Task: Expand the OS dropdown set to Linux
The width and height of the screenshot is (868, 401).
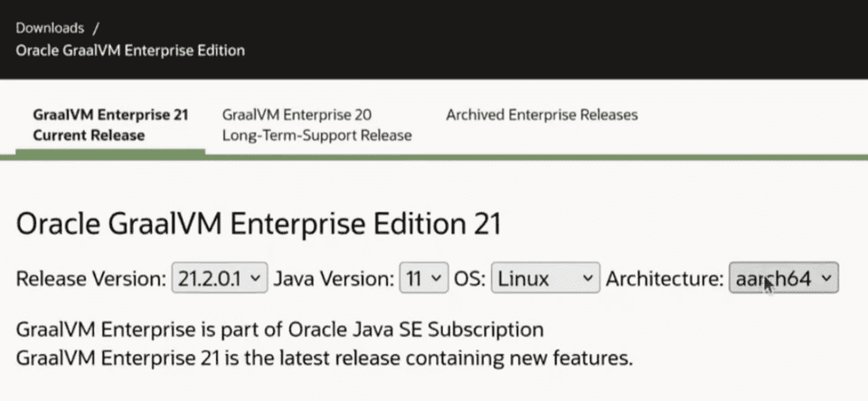Action: click(x=545, y=278)
